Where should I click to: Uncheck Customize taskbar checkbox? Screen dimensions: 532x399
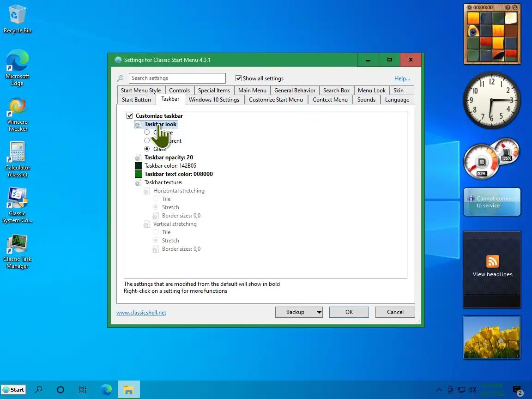tap(130, 116)
